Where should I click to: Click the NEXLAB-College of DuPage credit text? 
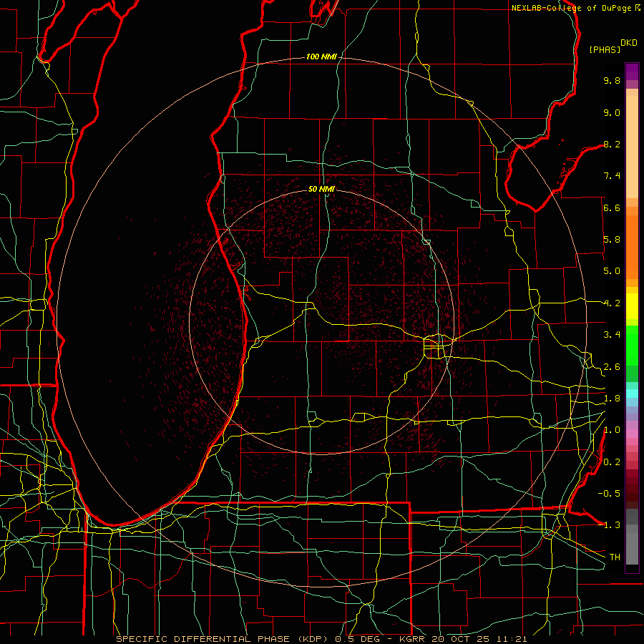pos(572,8)
